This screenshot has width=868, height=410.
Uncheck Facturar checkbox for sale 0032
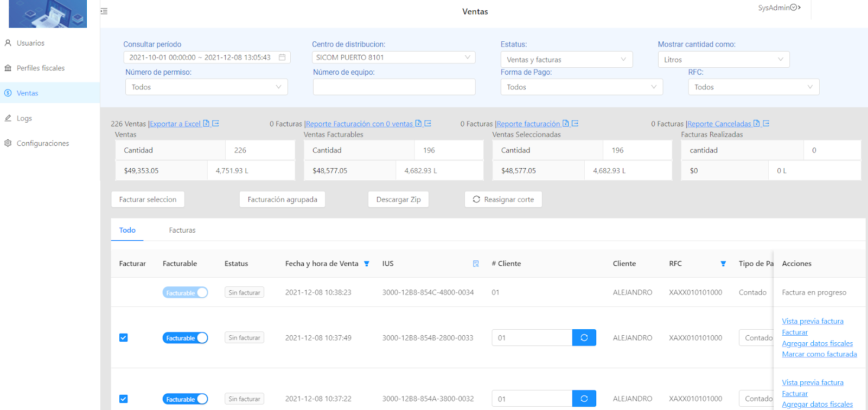124,399
